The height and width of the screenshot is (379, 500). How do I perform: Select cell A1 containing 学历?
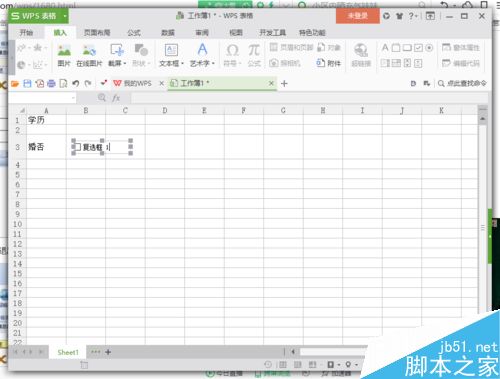pyautogui.click(x=46, y=120)
